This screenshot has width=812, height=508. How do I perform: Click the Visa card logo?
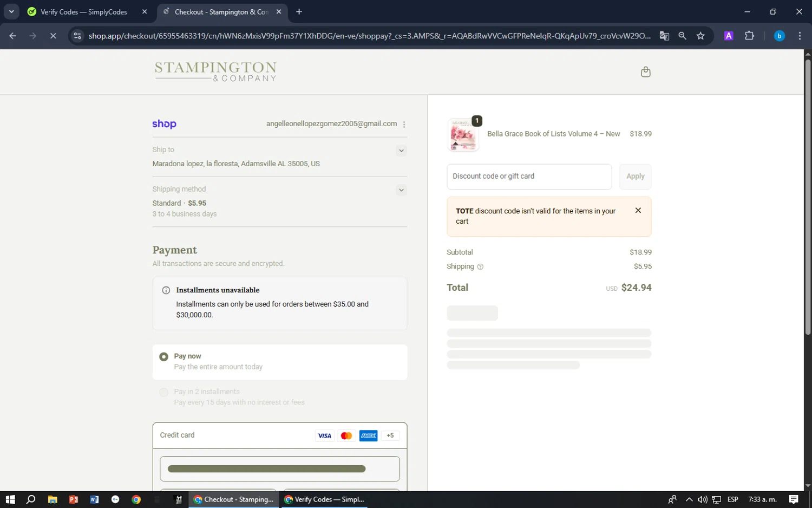324,435
